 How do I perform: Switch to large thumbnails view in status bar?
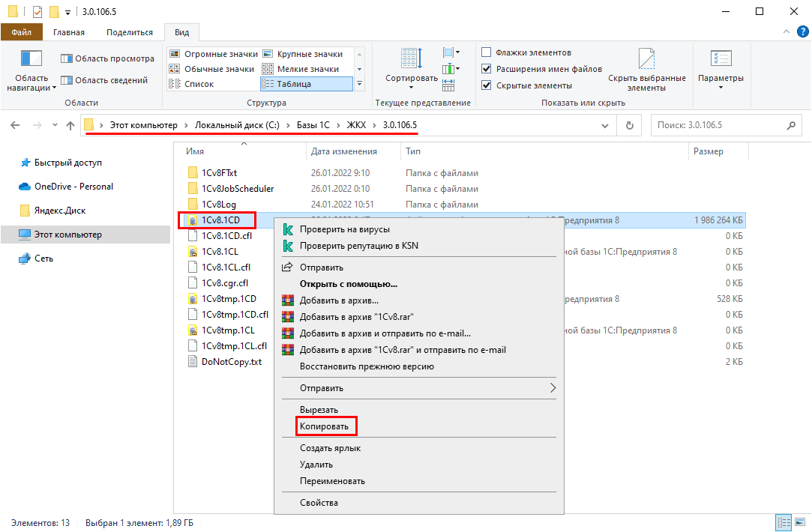800,523
